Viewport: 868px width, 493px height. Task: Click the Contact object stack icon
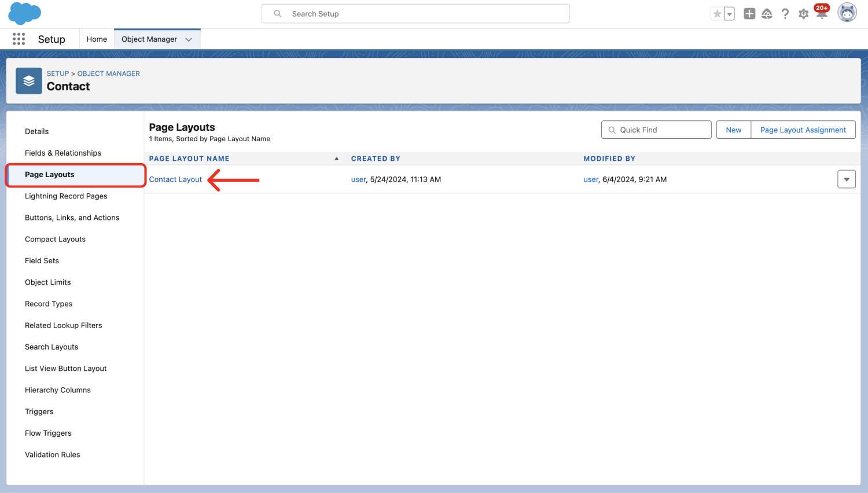pos(29,81)
